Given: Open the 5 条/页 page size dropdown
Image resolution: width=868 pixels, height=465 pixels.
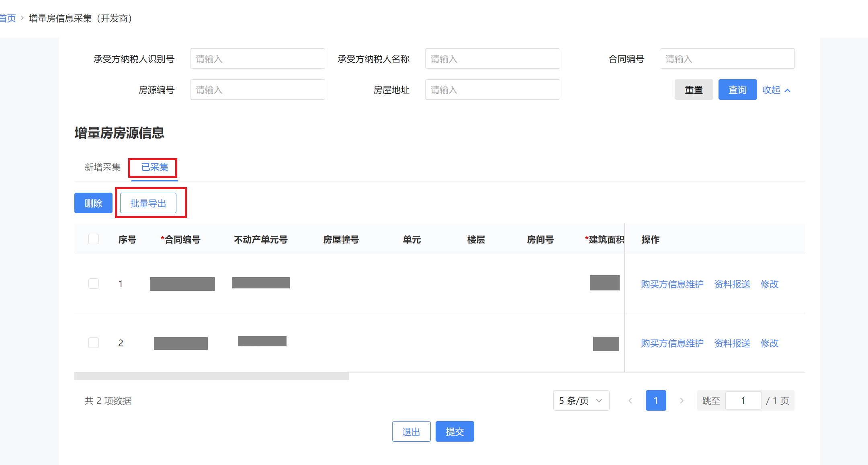Looking at the screenshot, I should tap(581, 401).
